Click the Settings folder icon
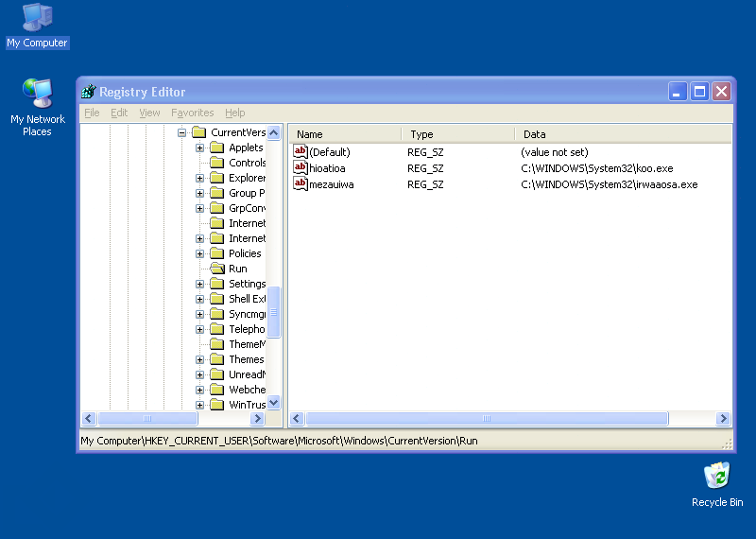This screenshot has width=756, height=539. pyautogui.click(x=217, y=284)
